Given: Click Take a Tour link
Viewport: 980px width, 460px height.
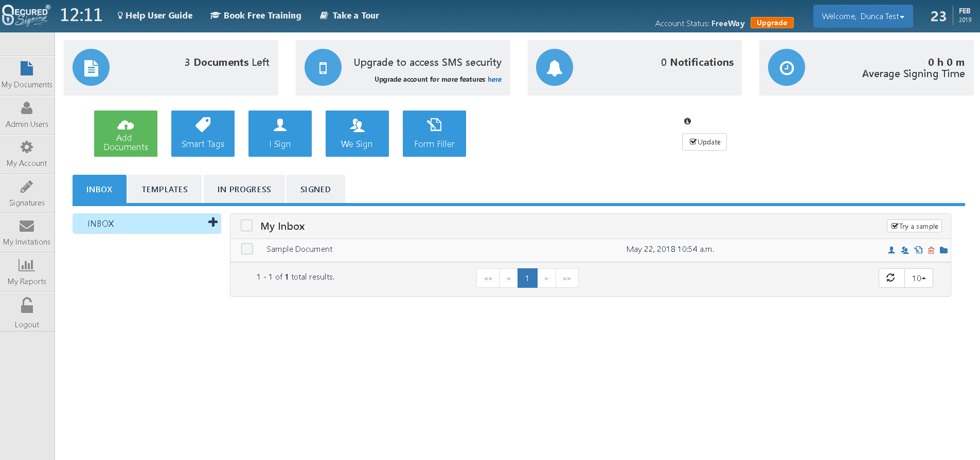Looking at the screenshot, I should tap(349, 15).
